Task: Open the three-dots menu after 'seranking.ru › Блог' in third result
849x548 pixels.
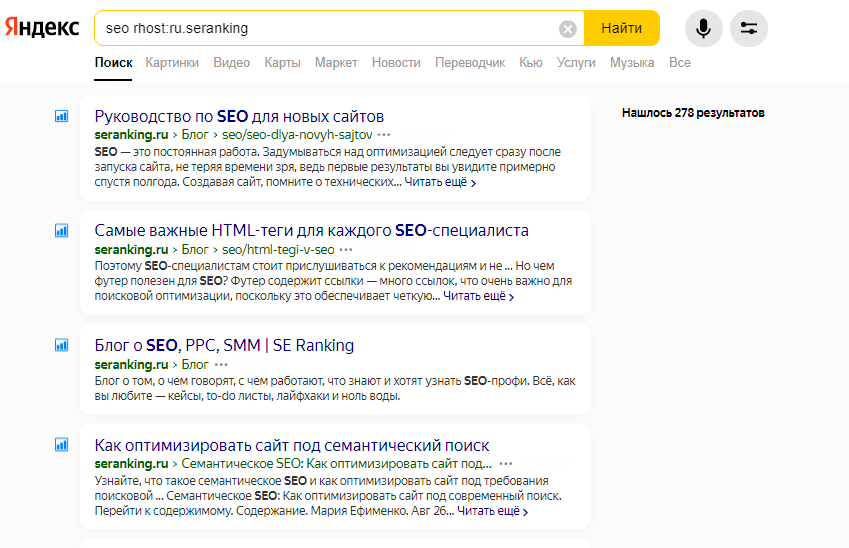Action: click(221, 364)
